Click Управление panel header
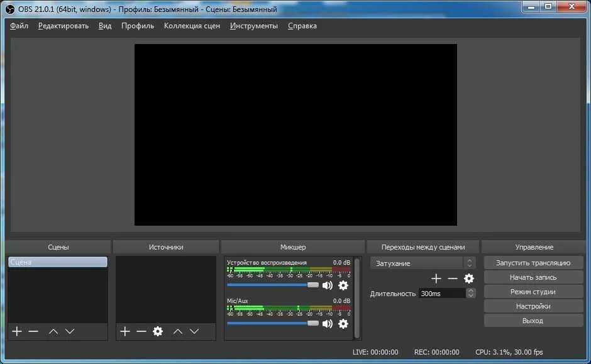 534,247
